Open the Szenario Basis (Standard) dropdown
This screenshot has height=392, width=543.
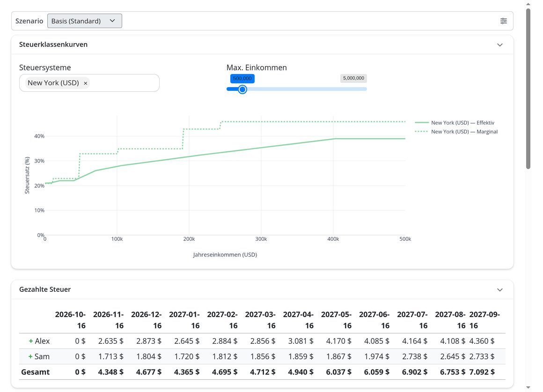click(x=85, y=21)
